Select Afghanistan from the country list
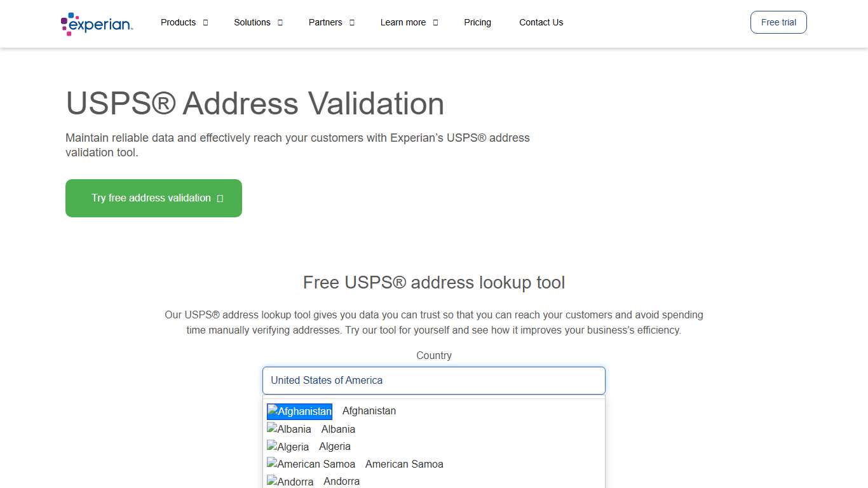Screen dimensions: 868x488 pos(369,411)
